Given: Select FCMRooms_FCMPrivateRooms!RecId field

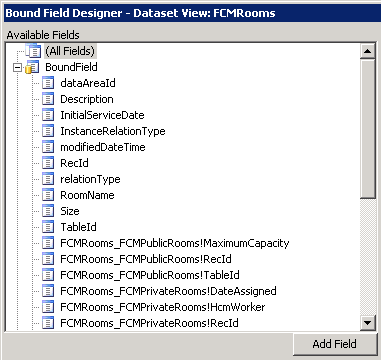Looking at the screenshot, I should click(149, 323).
